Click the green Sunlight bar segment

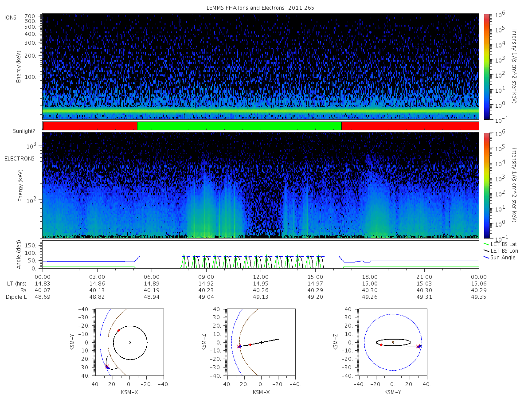239,126
